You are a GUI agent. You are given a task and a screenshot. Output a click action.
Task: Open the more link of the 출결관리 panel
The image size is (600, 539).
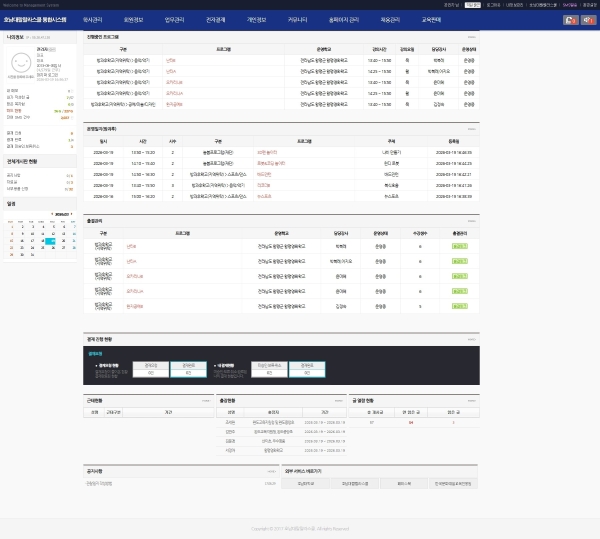(471, 221)
